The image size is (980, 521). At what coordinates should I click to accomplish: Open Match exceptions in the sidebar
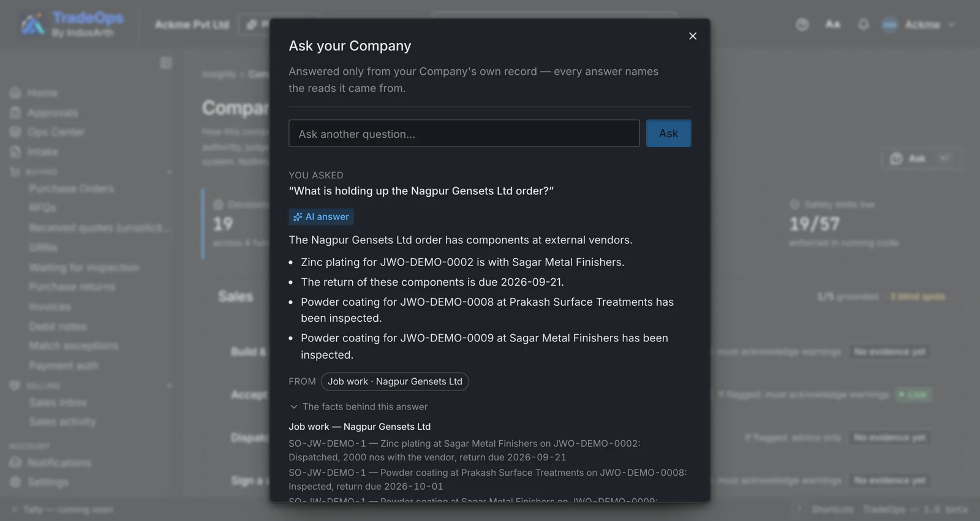tap(73, 346)
